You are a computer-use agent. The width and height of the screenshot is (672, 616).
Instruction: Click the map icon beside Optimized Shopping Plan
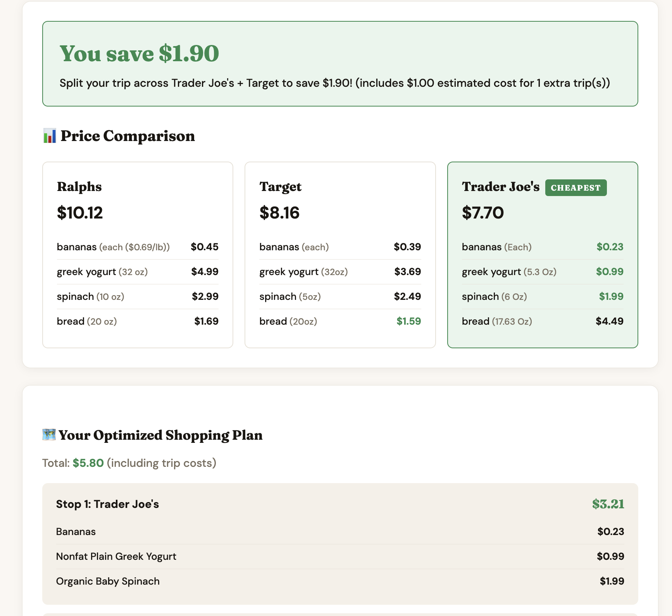pyautogui.click(x=49, y=435)
